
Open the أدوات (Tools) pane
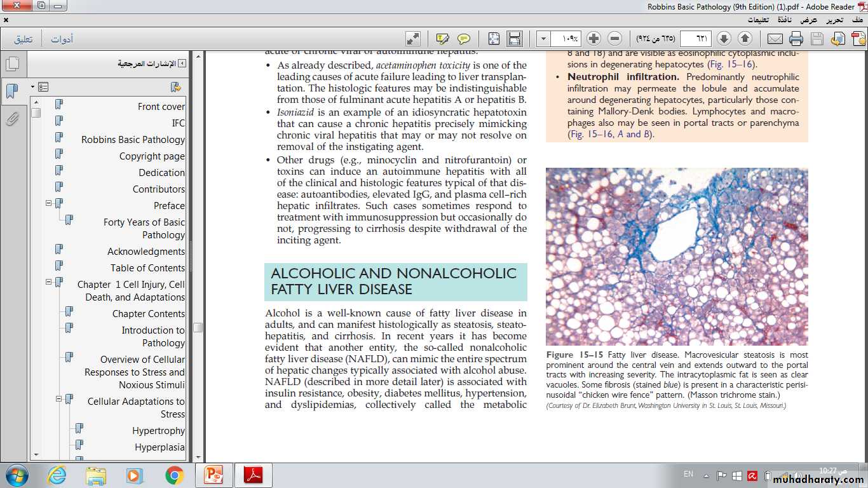coord(62,39)
